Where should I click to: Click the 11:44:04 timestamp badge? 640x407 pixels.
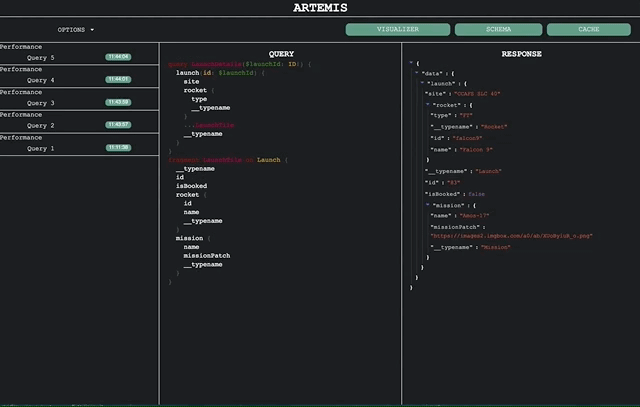[118, 57]
